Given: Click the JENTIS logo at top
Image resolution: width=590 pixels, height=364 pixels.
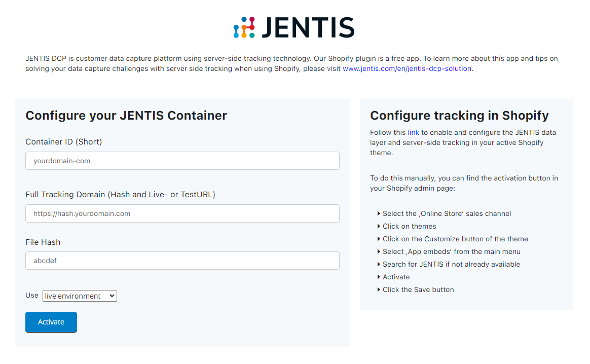Looking at the screenshot, I should tap(294, 27).
